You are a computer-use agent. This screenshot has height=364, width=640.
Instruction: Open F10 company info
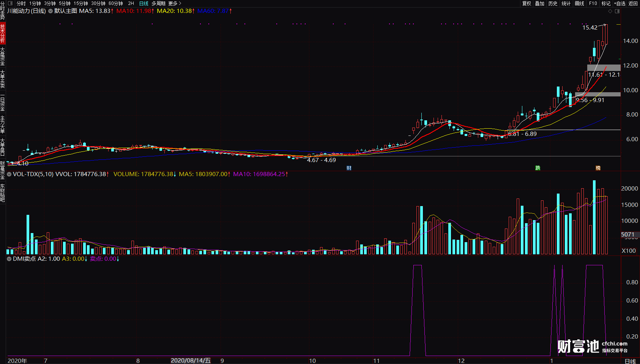coord(593,3)
